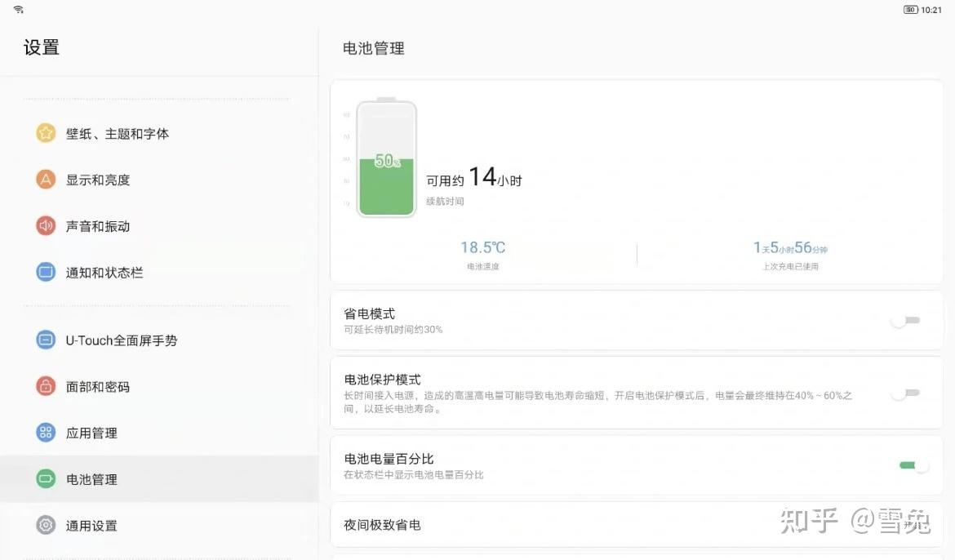Click the blue notification and status bar icon

click(x=46, y=272)
